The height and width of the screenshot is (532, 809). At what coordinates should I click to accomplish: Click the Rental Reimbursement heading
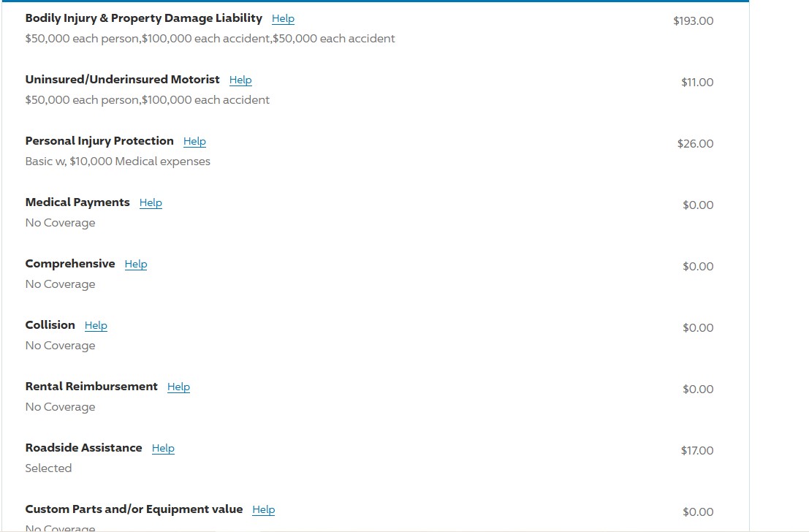(91, 387)
